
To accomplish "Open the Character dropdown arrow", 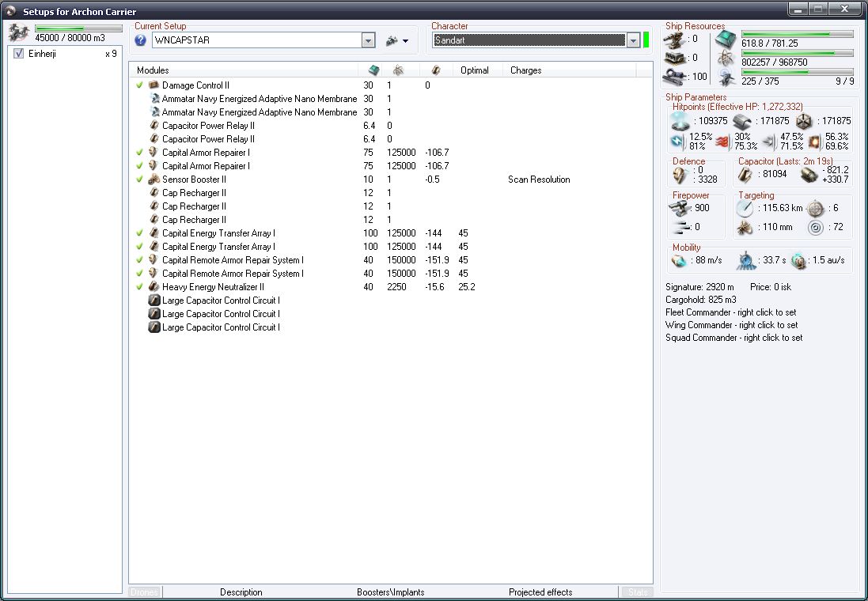I will [633, 40].
